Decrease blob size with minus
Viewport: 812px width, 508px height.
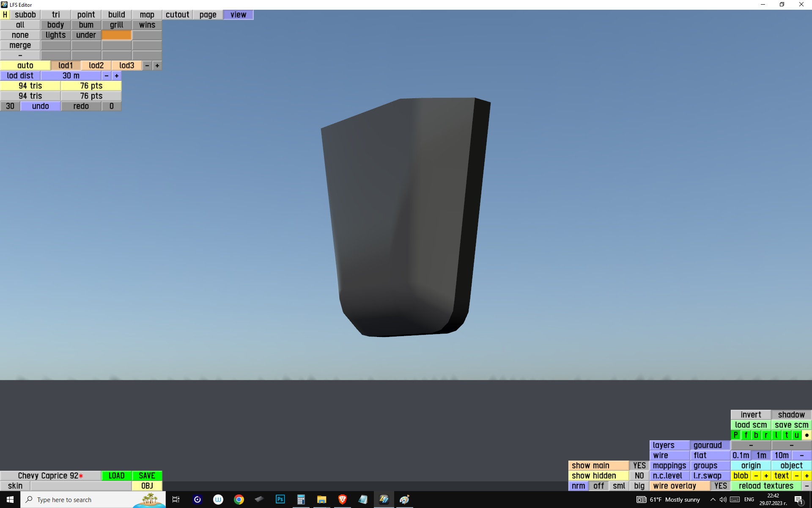pyautogui.click(x=756, y=476)
